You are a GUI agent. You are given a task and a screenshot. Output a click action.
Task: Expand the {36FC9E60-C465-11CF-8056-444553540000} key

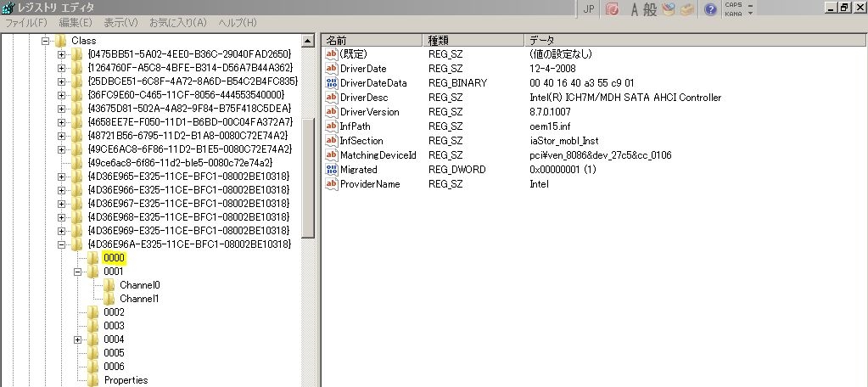tap(61, 95)
